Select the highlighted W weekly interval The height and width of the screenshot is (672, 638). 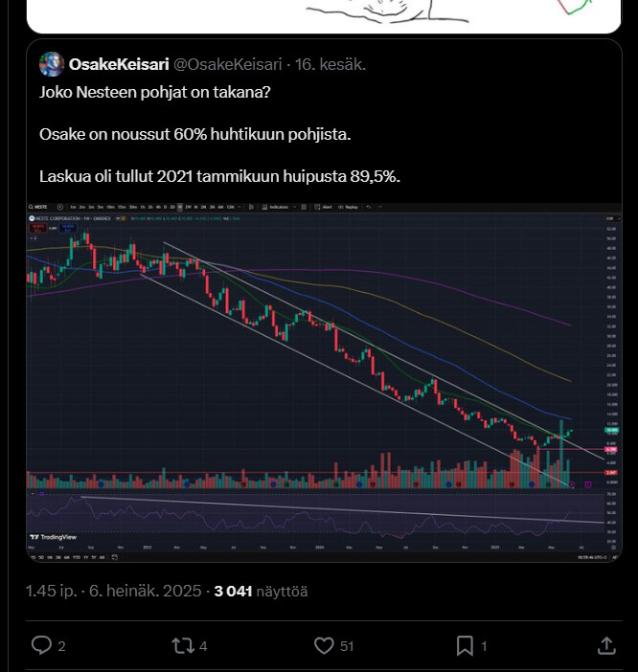pos(180,207)
